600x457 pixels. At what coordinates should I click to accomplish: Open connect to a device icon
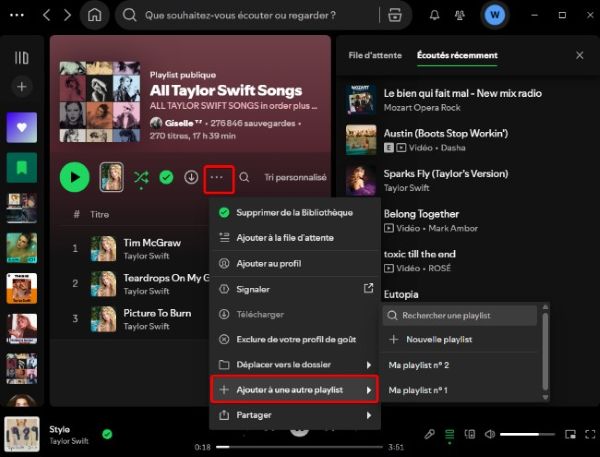pyautogui.click(x=470, y=434)
